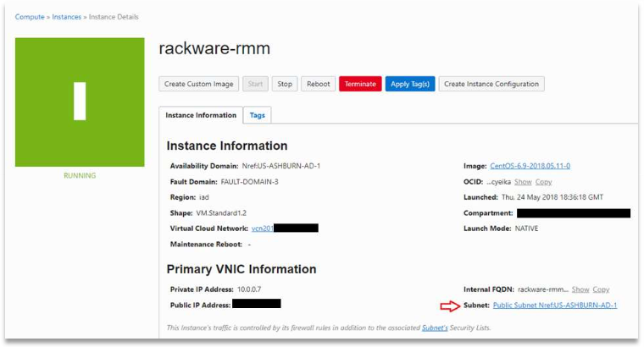Reboot the instance
This screenshot has width=644, height=347.
319,84
